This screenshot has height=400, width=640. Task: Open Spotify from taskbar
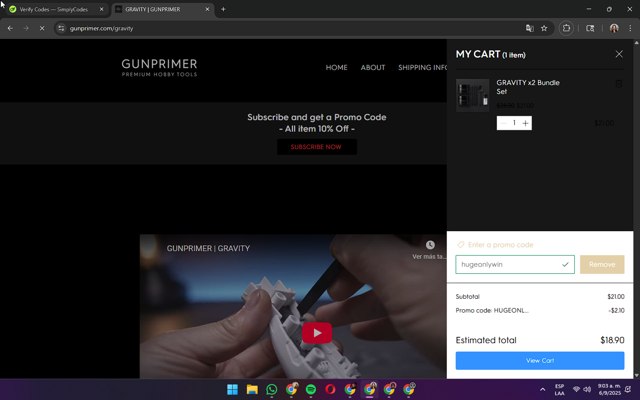[311, 389]
